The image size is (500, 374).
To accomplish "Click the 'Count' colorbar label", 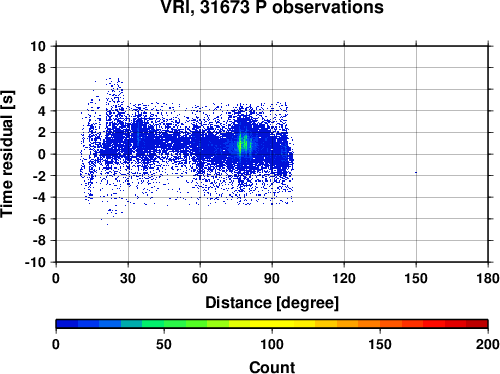I will coord(272,367).
